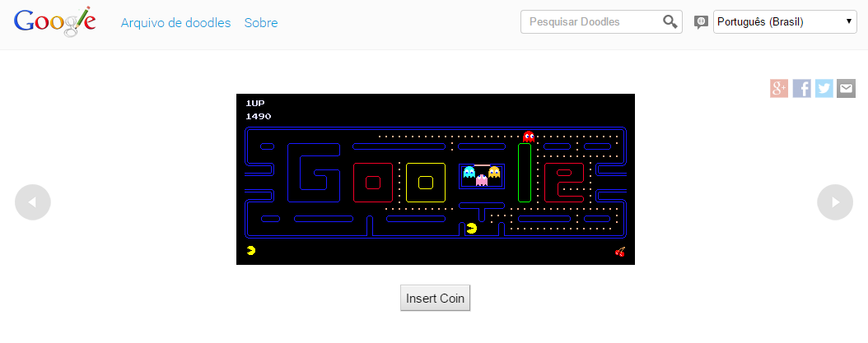Click the yellow O maze letter
The height and width of the screenshot is (343, 868).
(x=426, y=182)
